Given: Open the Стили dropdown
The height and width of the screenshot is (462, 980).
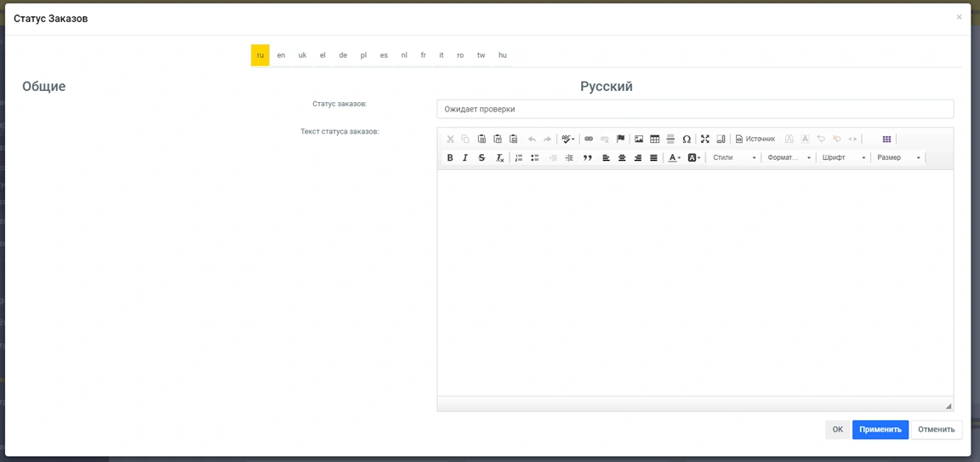Looking at the screenshot, I should pyautogui.click(x=733, y=158).
